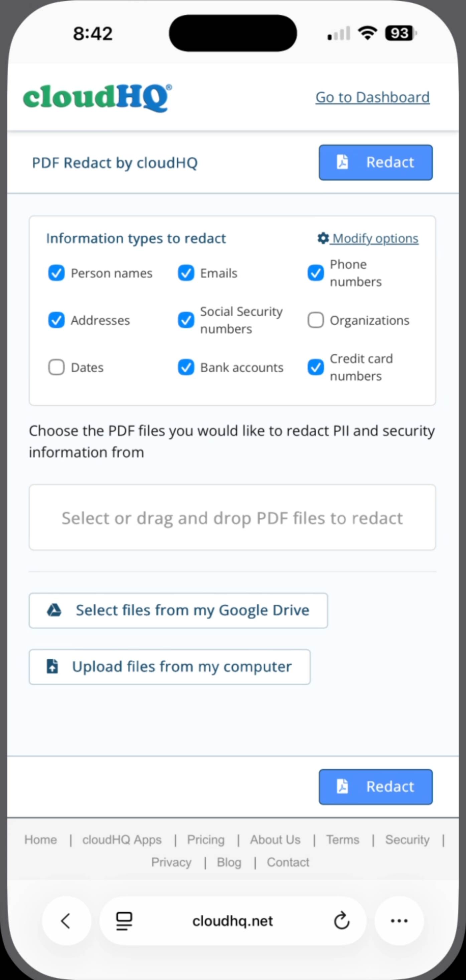Viewport: 466px width, 980px height.
Task: Enable the Organizations checkbox
Action: (316, 320)
